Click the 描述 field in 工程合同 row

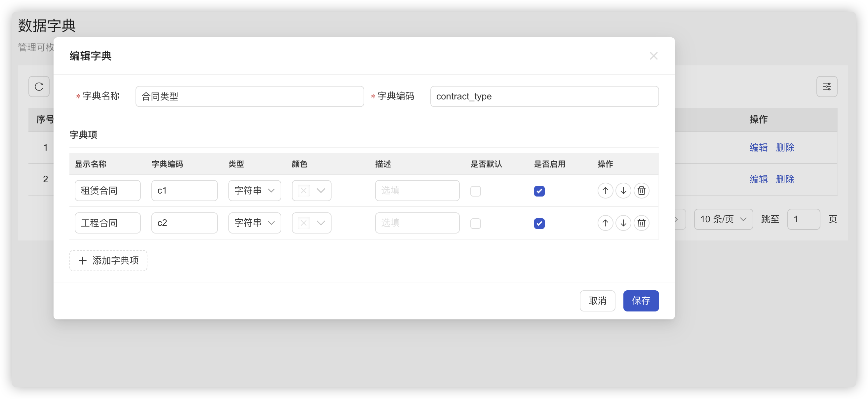click(x=417, y=223)
